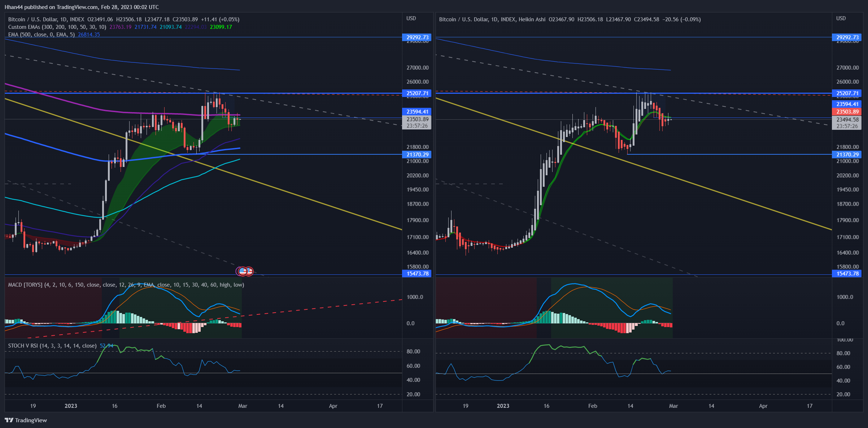Viewport: 868px width, 428px height.
Task: Click the 23494.58 Heikin Ashi price label
Action: pyautogui.click(x=847, y=120)
